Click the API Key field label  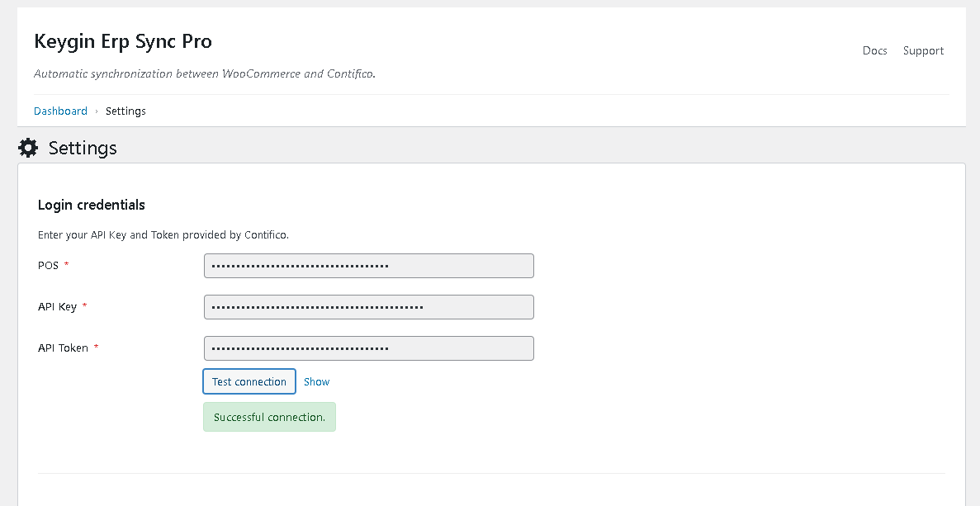point(57,307)
